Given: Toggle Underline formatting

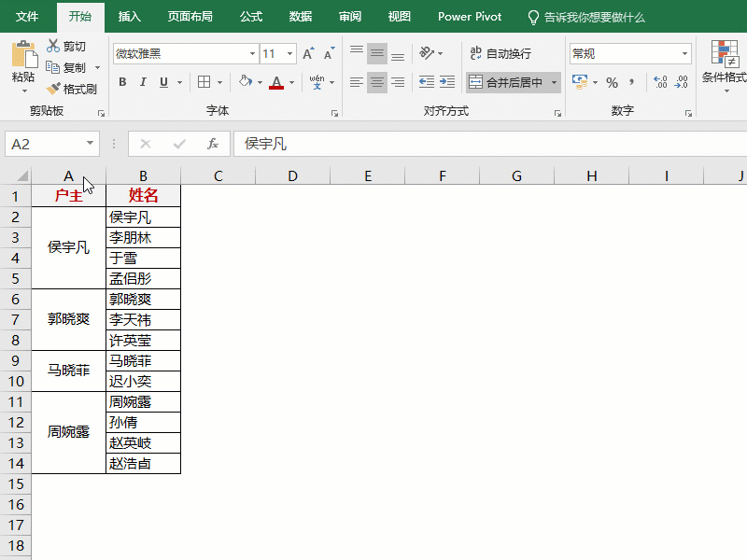Looking at the screenshot, I should (x=164, y=82).
